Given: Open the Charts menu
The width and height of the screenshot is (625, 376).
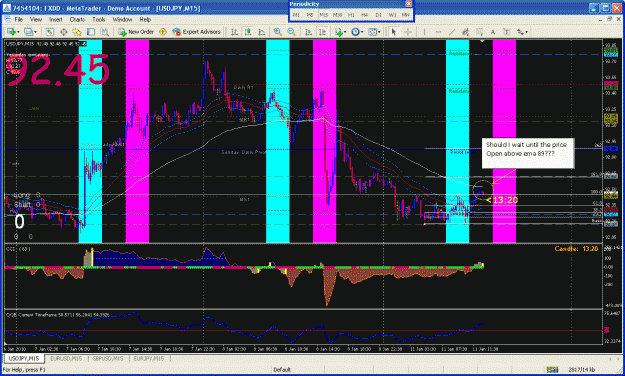Looking at the screenshot, I should [x=77, y=19].
